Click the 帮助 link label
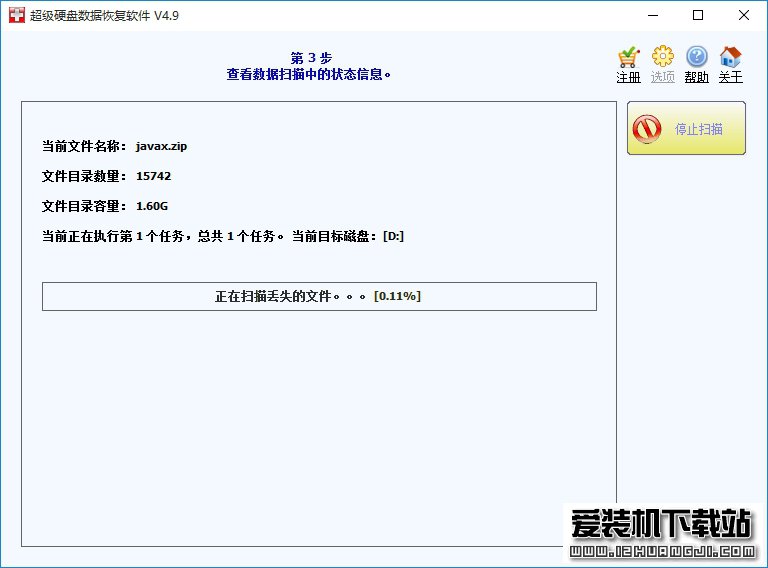Image resolution: width=768 pixels, height=568 pixels. (x=696, y=77)
